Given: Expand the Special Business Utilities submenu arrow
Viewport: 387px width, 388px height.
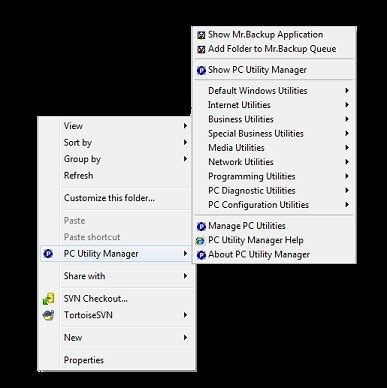Looking at the screenshot, I should tap(347, 133).
